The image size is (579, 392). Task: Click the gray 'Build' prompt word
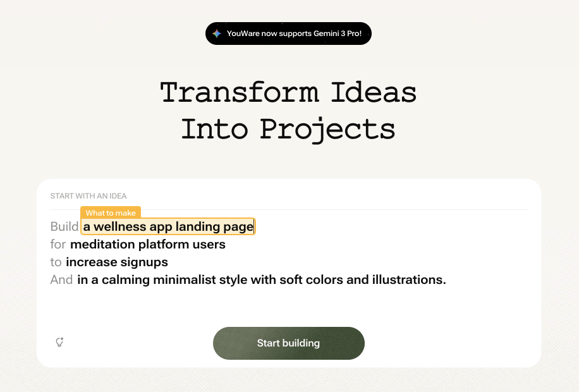click(x=64, y=226)
